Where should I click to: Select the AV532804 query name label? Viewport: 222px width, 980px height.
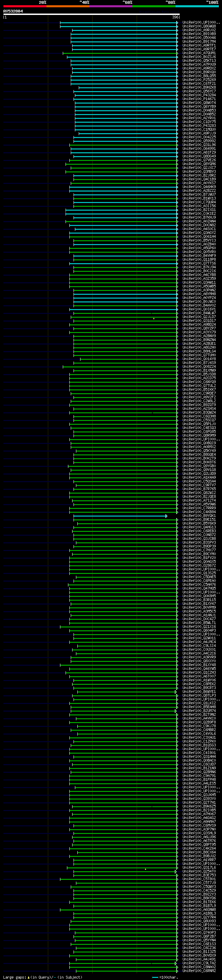13,11
